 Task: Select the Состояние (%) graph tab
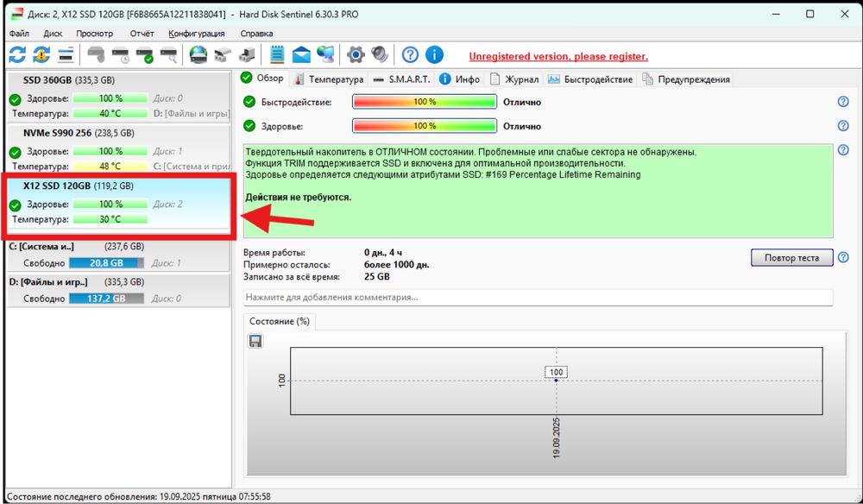[x=280, y=321]
